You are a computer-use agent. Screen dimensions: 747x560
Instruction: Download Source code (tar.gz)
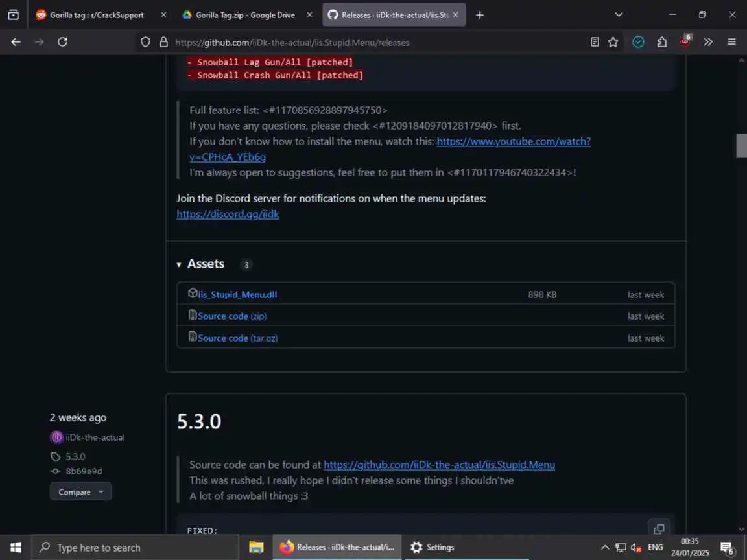(x=238, y=338)
